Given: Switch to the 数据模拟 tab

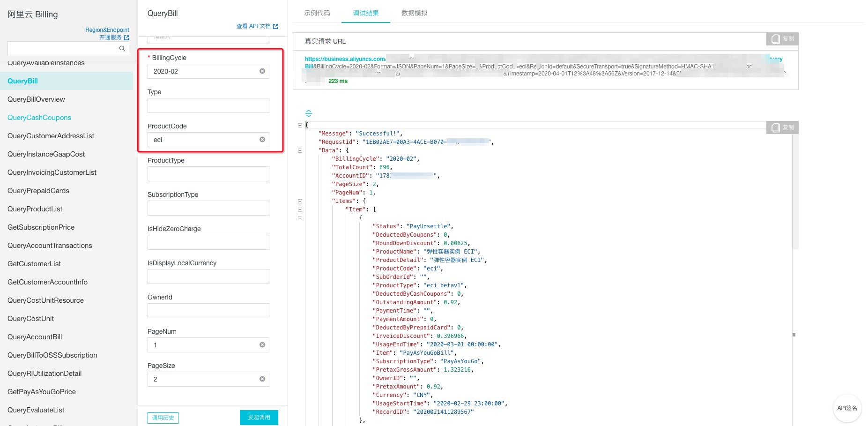Looking at the screenshot, I should 415,13.
